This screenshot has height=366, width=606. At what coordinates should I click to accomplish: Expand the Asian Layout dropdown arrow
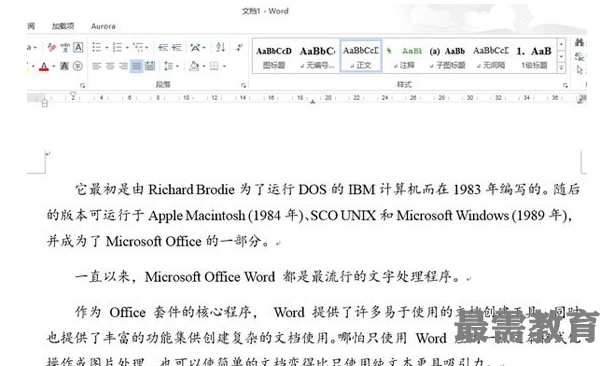tap(204, 48)
